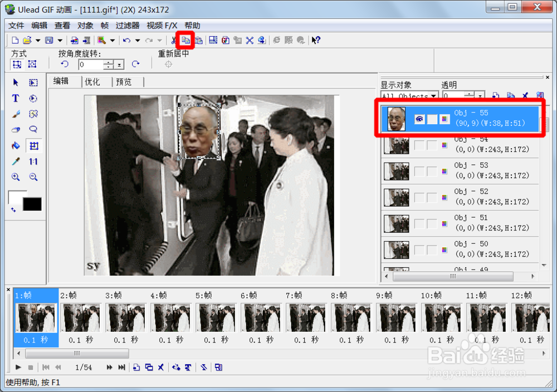
Task: Select frame 5 thumbnail in timeline
Action: [216, 317]
